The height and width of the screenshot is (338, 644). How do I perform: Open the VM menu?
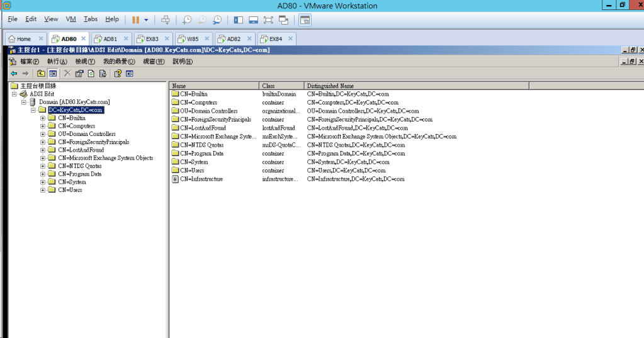click(x=71, y=20)
